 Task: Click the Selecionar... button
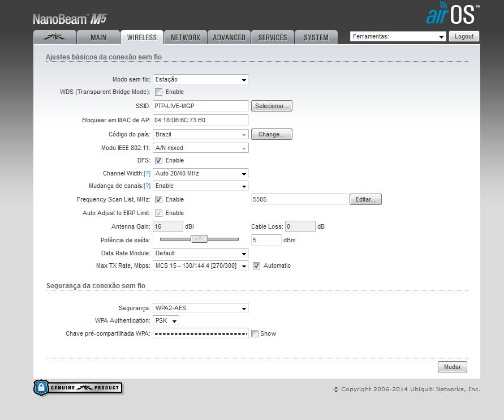pyautogui.click(x=272, y=106)
